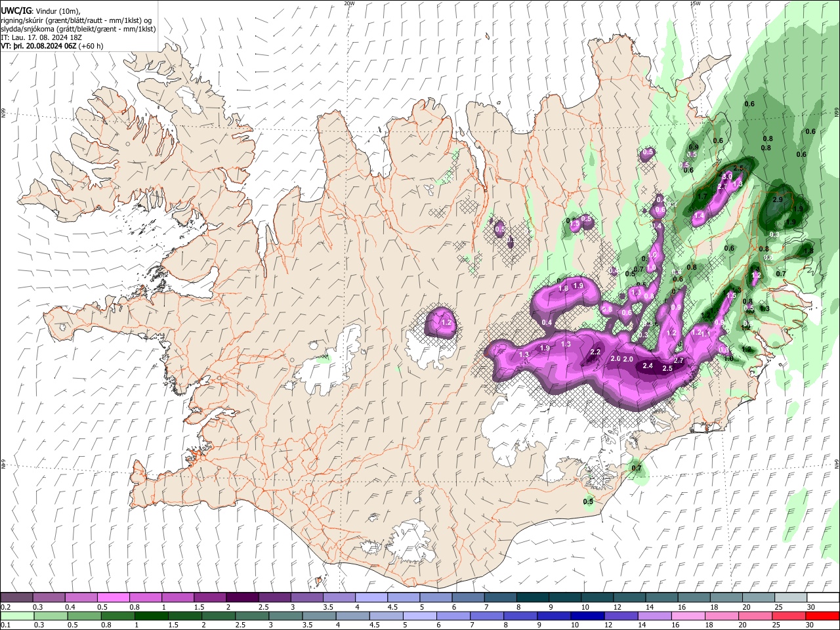Screen dimensions: 840x630
Task: Click the 12 label in the upper legend row
Action: click(x=618, y=607)
